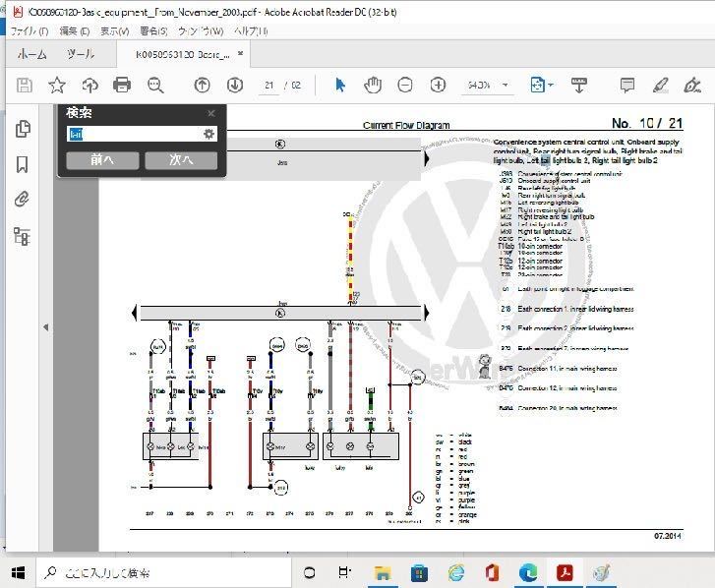Open the 表示 menu
Screen dimensions: 715x588
114,31
